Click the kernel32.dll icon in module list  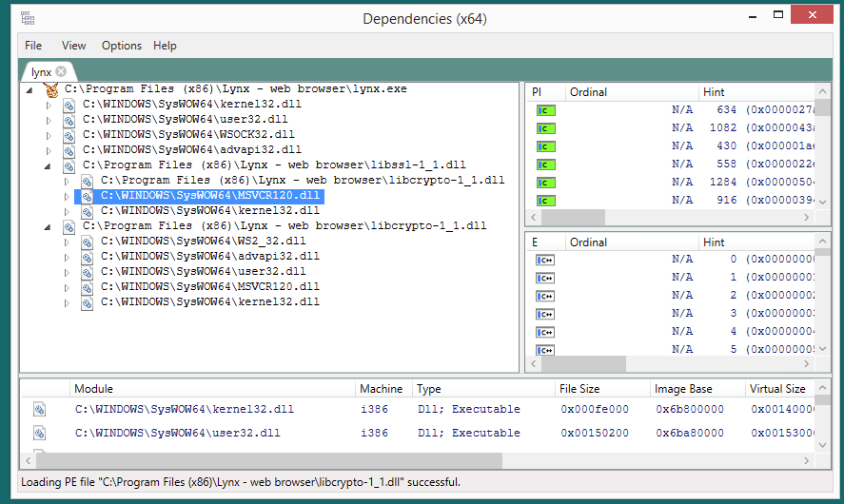pyautogui.click(x=40, y=410)
